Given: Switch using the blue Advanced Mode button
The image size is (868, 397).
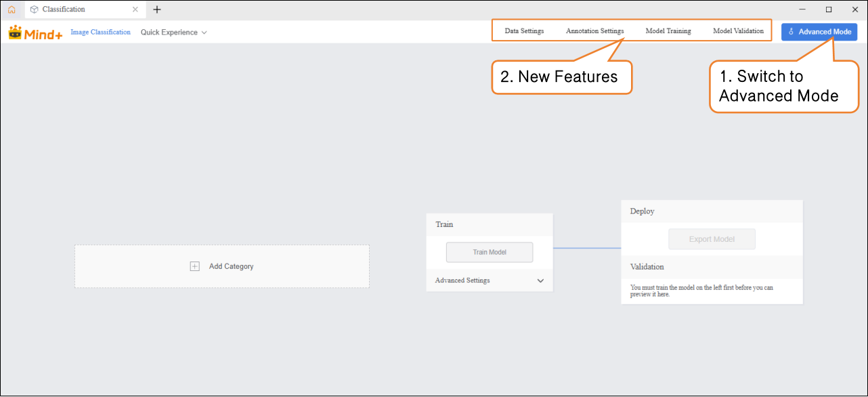Looking at the screenshot, I should [x=819, y=32].
